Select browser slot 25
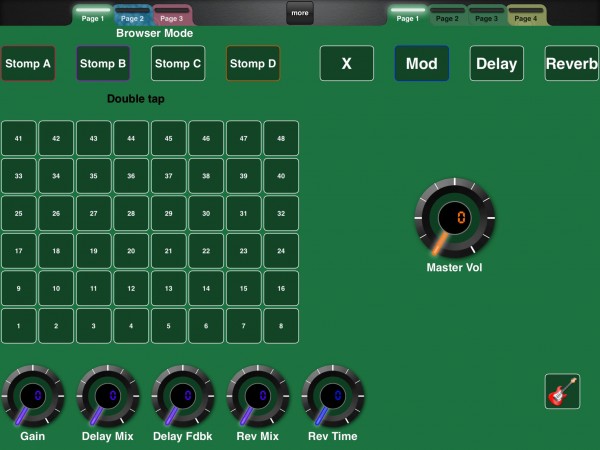 [19, 214]
